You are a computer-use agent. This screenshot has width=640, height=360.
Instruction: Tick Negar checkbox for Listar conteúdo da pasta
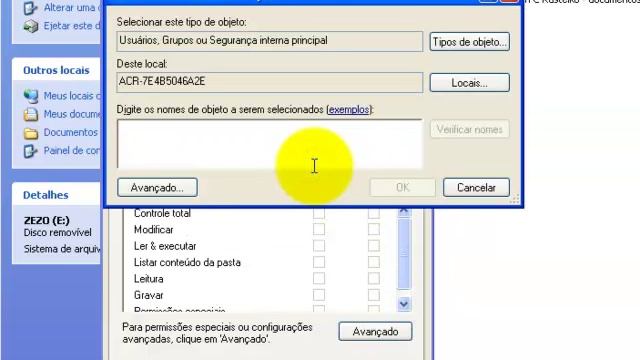point(373,262)
